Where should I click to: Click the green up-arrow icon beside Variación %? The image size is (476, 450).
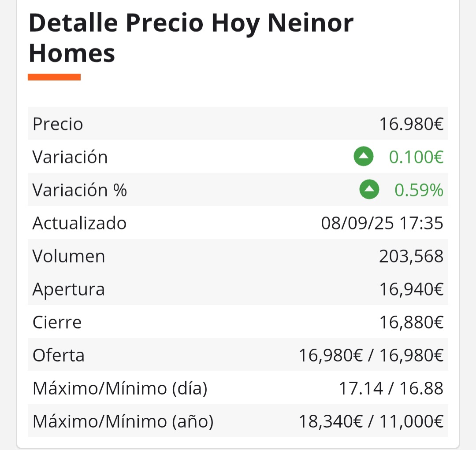pos(369,189)
